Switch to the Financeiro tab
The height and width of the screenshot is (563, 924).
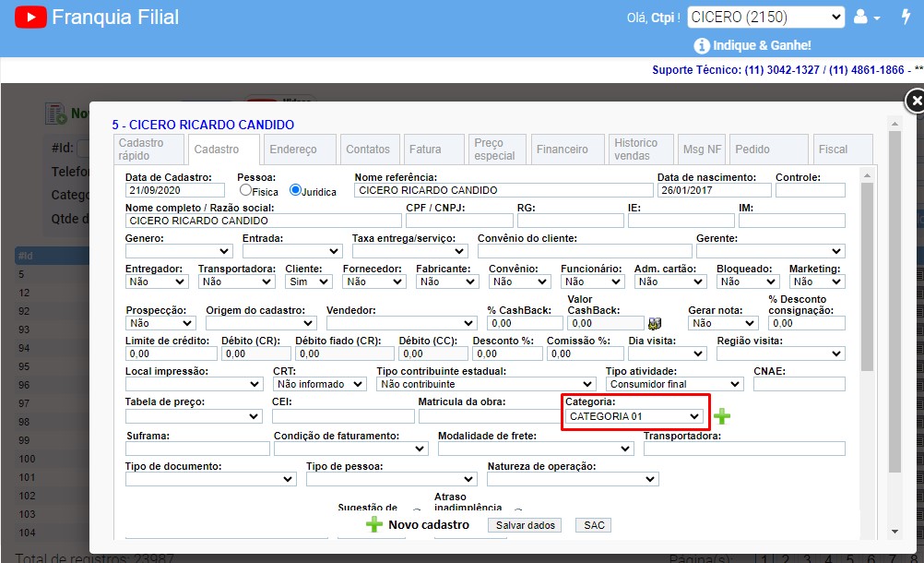coord(567,150)
